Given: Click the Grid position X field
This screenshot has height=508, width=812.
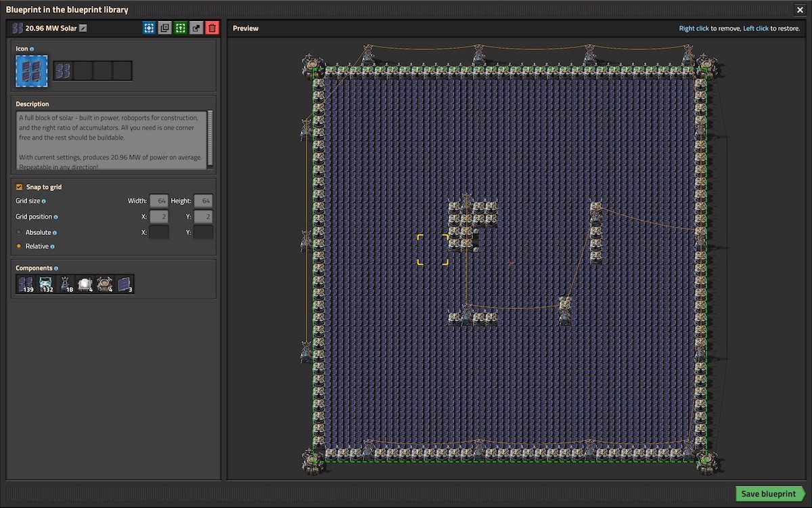Looking at the screenshot, I should (x=159, y=217).
